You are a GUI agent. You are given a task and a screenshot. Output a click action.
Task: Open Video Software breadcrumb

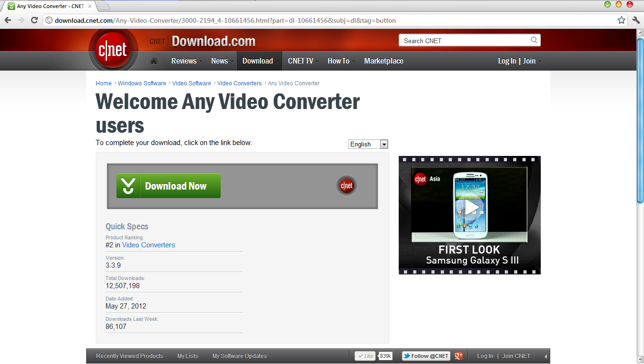tap(192, 83)
